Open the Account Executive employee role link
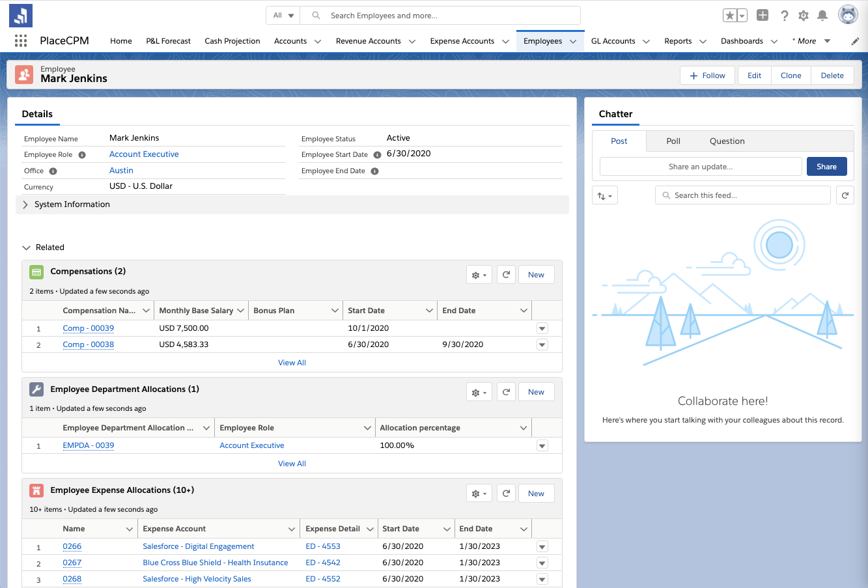 [144, 154]
